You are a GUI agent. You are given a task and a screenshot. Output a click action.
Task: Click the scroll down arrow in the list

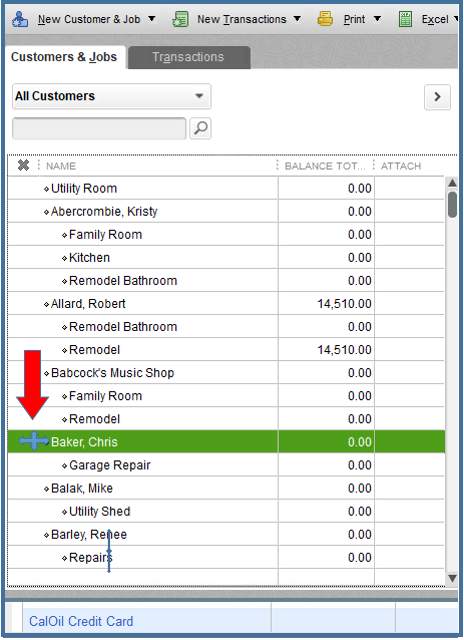point(452,578)
